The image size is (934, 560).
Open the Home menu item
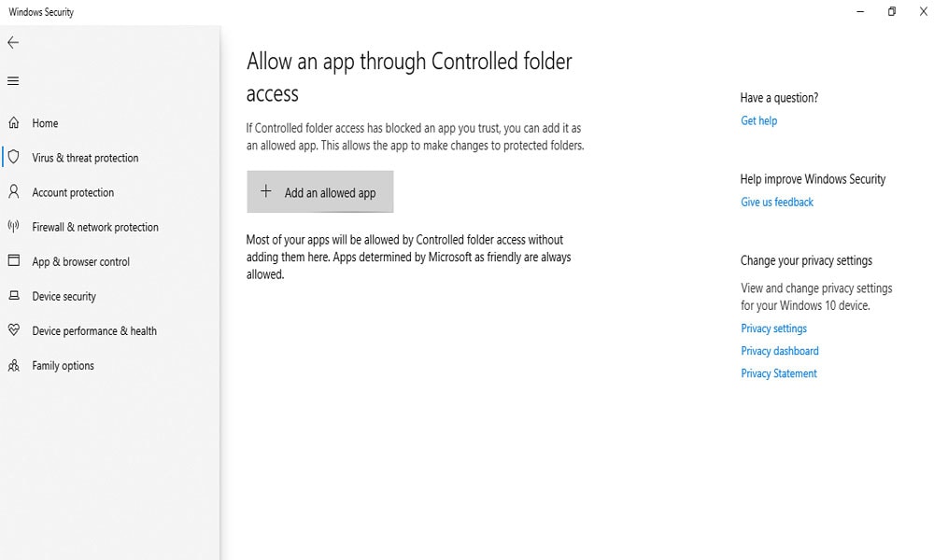(110, 123)
